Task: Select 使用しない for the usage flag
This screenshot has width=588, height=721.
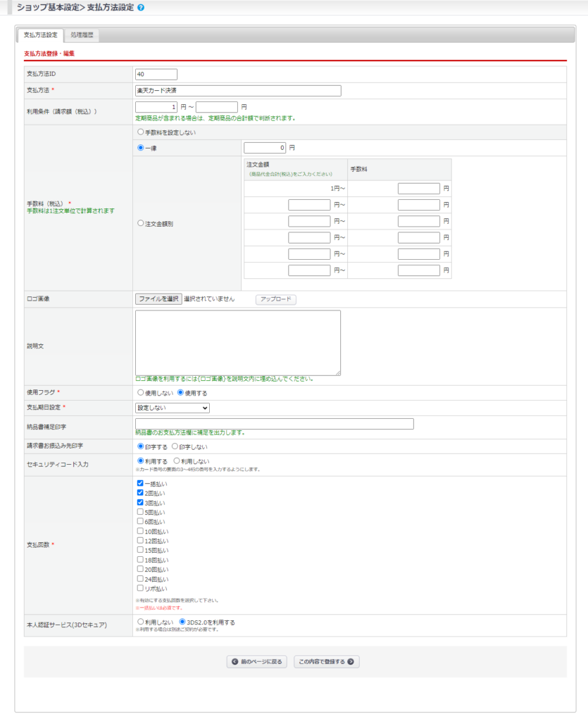Action: point(141,393)
